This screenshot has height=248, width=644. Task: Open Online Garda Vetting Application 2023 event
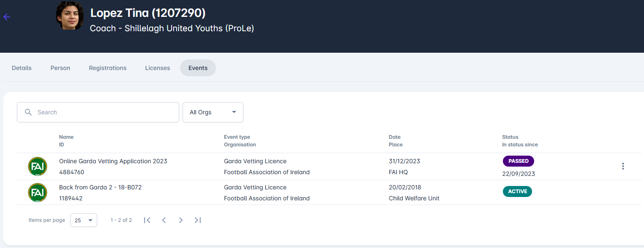(x=113, y=161)
